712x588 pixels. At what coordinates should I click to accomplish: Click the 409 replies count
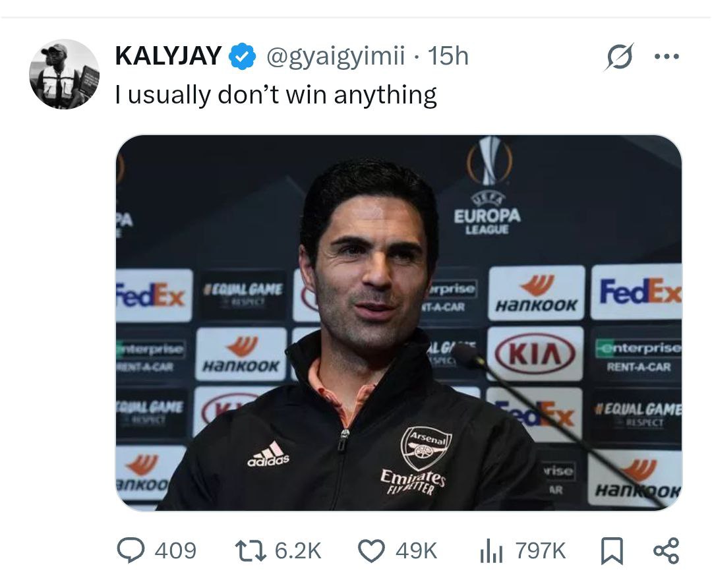tap(175, 551)
